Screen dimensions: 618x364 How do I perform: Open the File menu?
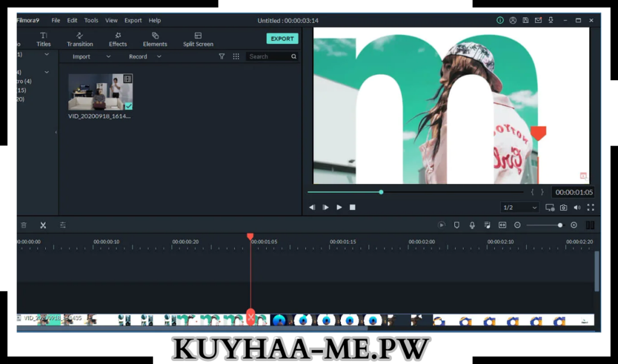tap(56, 21)
